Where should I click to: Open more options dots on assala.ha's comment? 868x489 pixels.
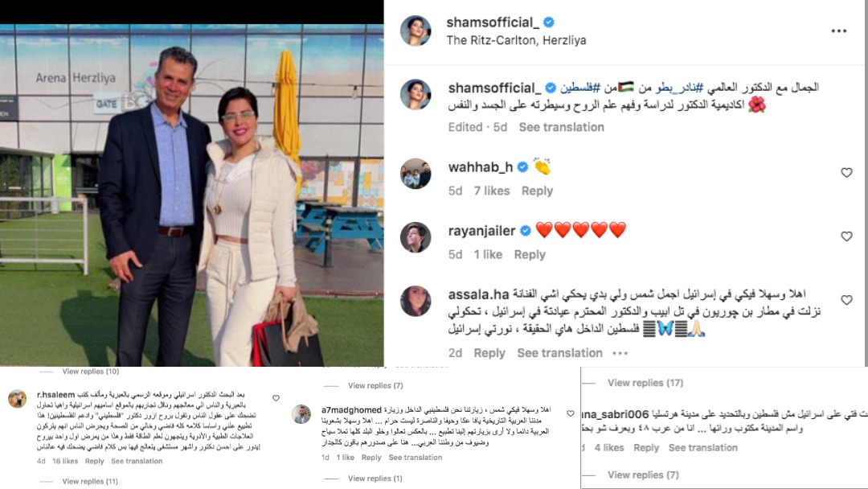click(x=620, y=353)
